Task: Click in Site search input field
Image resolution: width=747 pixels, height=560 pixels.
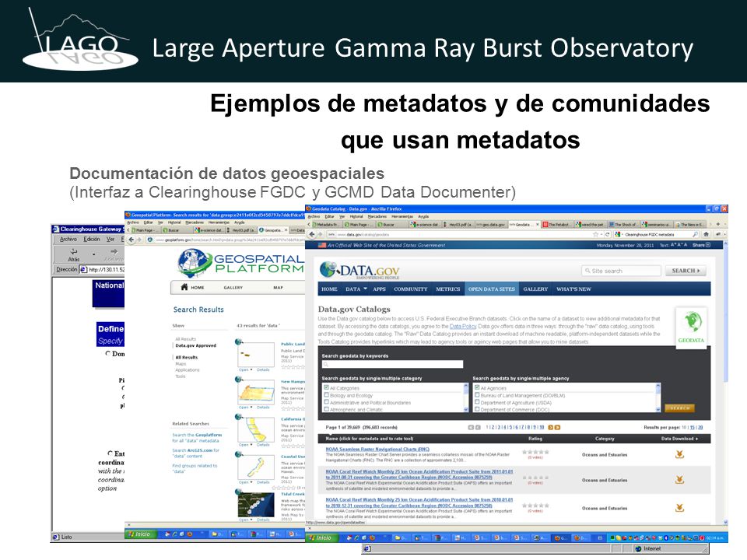Action: (x=621, y=271)
